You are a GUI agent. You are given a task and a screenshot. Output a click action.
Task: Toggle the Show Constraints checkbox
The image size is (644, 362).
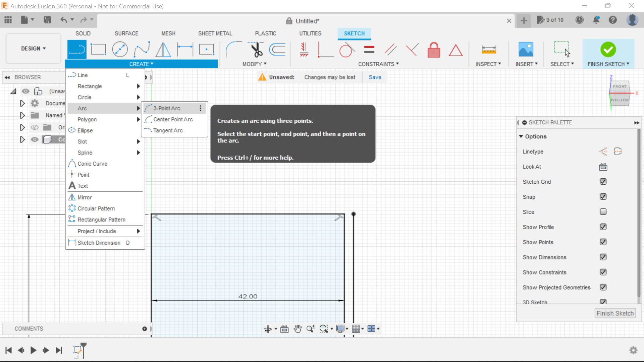tap(603, 272)
